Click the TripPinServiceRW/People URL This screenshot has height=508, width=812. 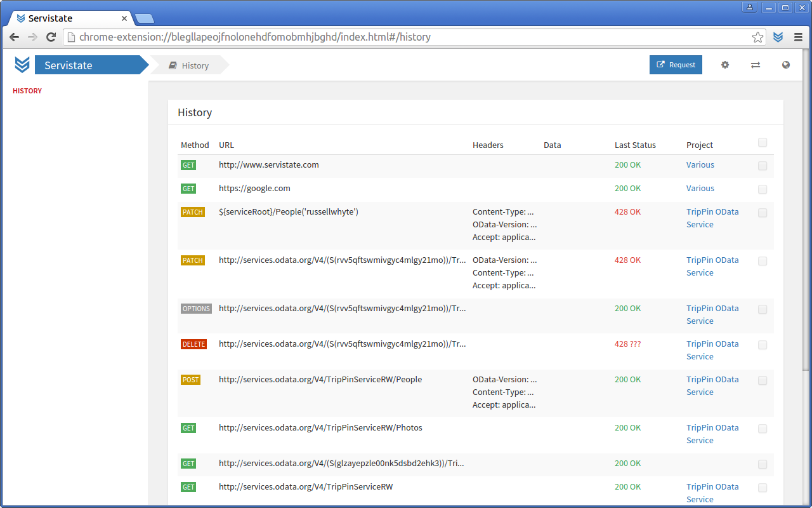click(320, 379)
